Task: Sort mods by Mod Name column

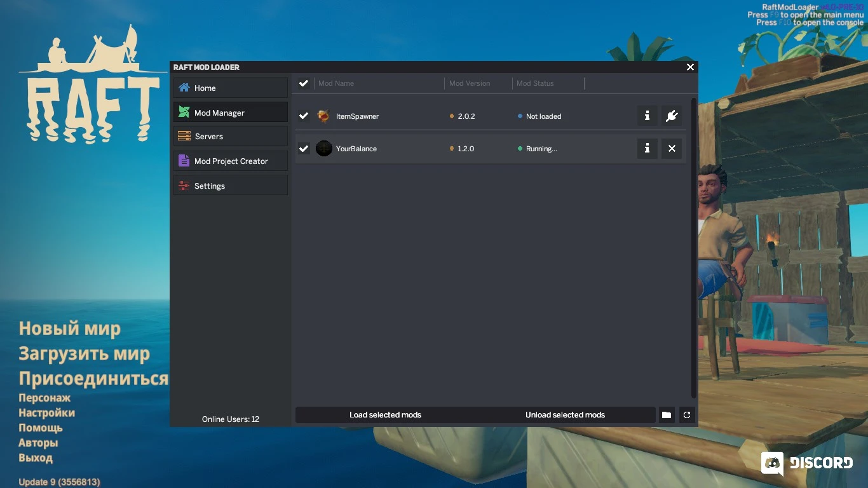Action: [336, 83]
